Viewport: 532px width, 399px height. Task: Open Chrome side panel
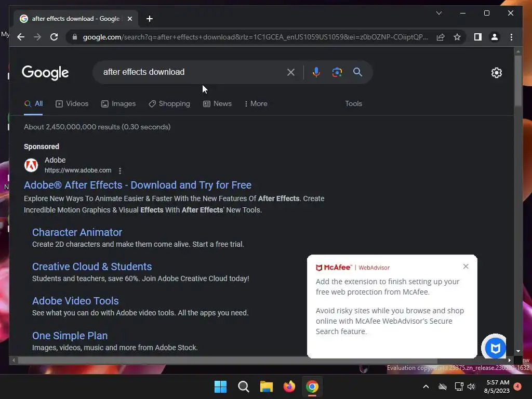pos(478,37)
